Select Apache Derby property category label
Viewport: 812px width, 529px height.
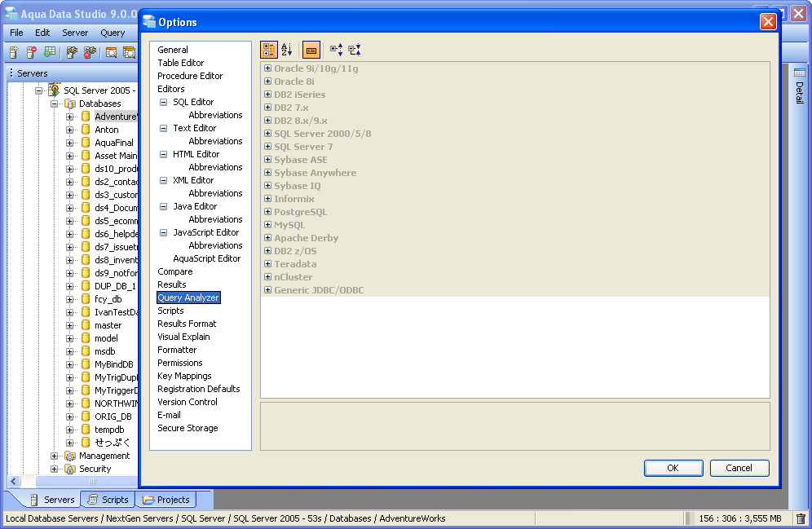click(x=306, y=238)
